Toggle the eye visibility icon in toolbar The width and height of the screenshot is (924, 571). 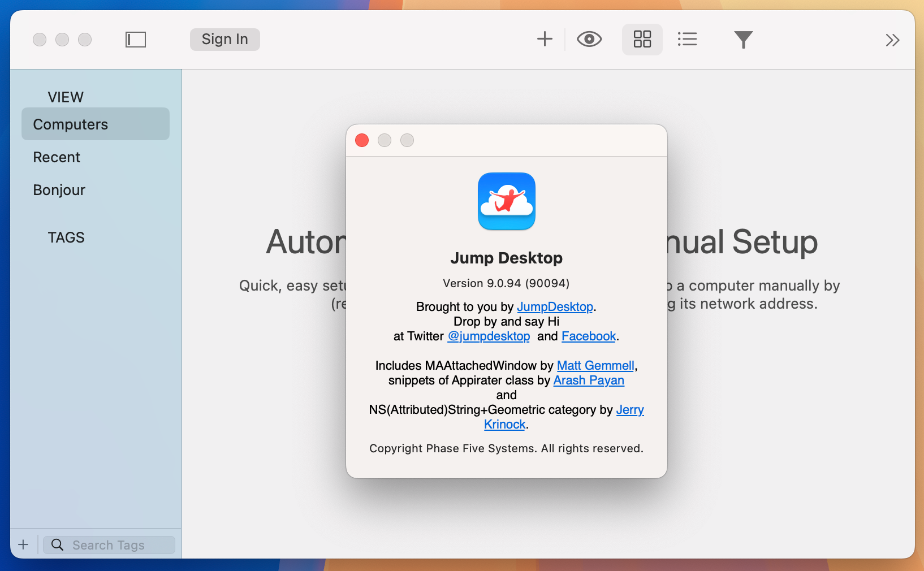[x=589, y=39]
